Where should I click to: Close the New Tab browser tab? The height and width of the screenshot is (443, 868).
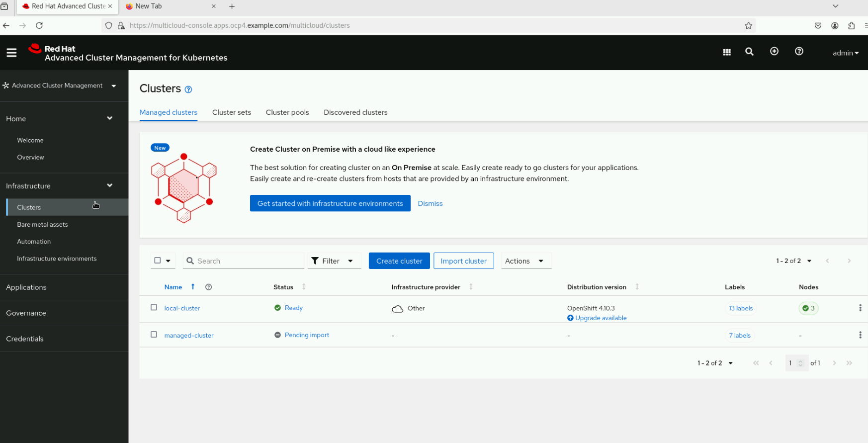pyautogui.click(x=214, y=6)
